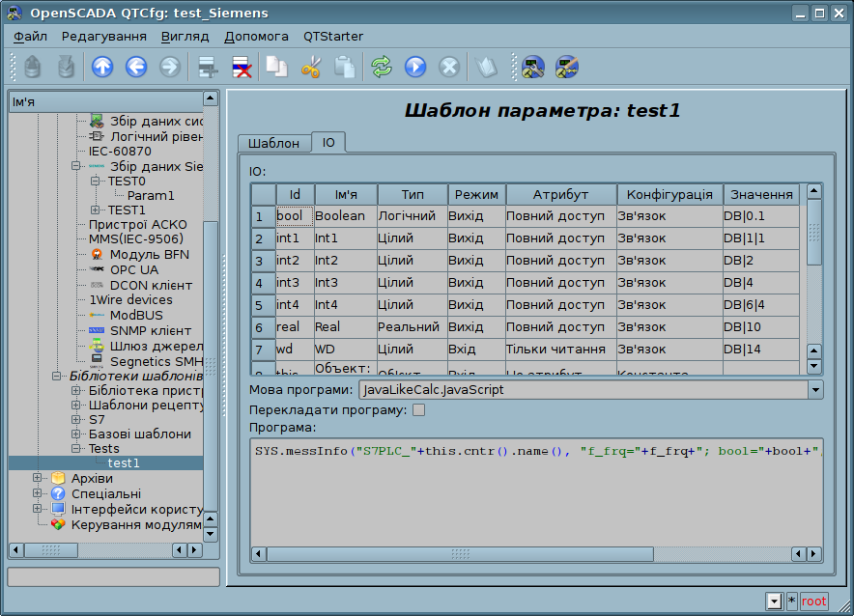Expand the TEST1 tree node
The image size is (854, 616).
pos(95,210)
